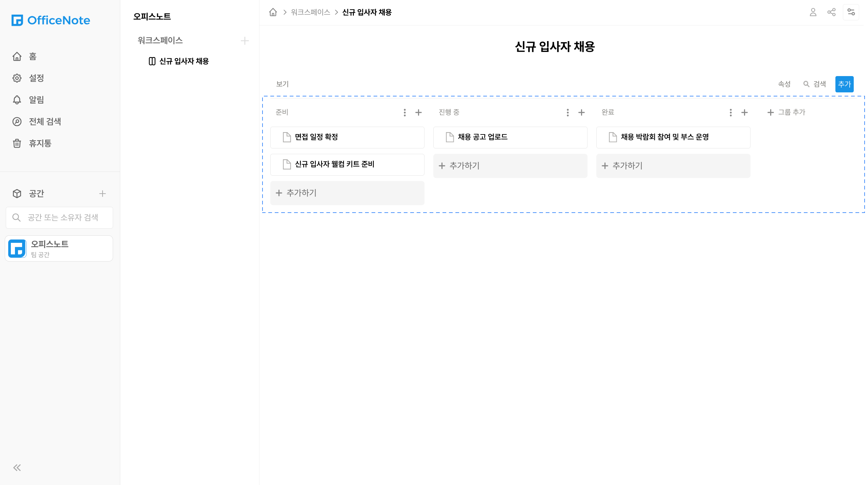This screenshot has width=868, height=485.
Task: Open 휴지통 trash in the sidebar
Action: pos(40,143)
